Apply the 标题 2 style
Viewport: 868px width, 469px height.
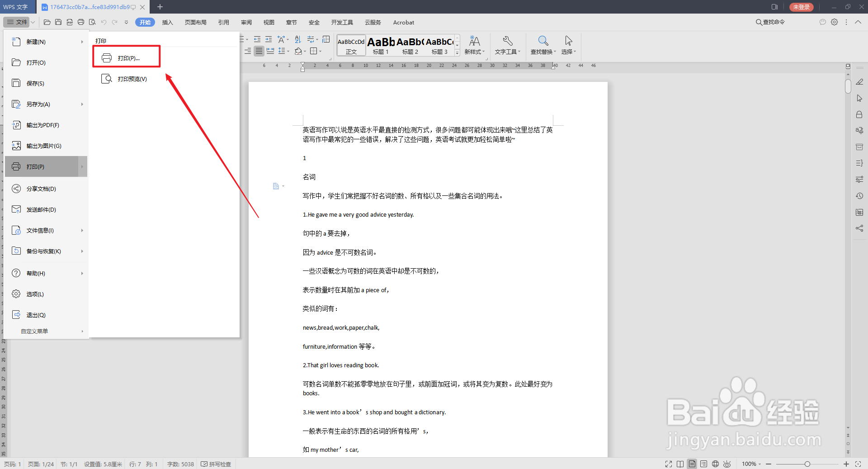point(410,46)
